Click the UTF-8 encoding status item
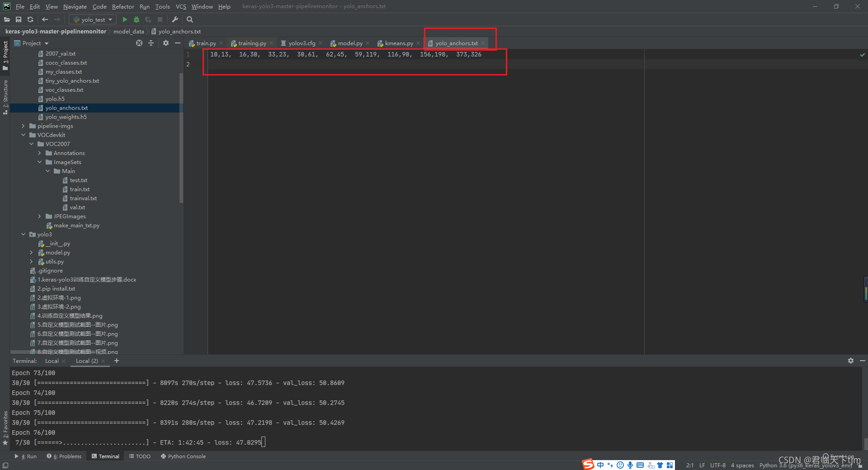 [x=717, y=465]
